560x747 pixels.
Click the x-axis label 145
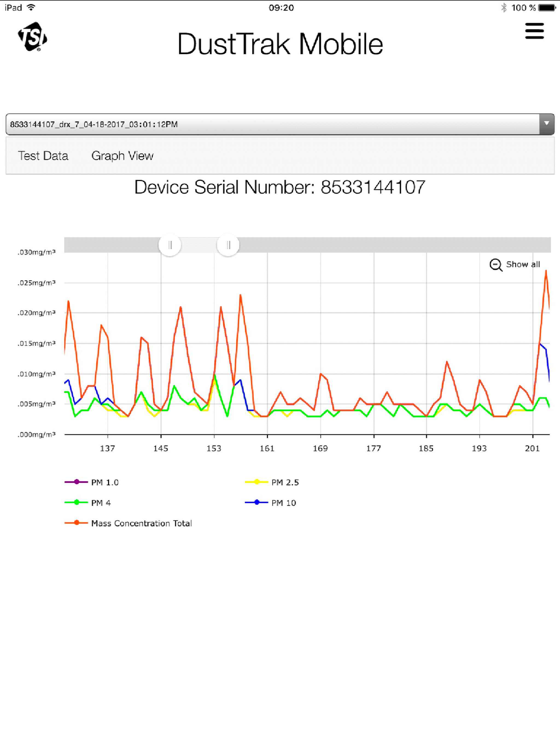[161, 448]
